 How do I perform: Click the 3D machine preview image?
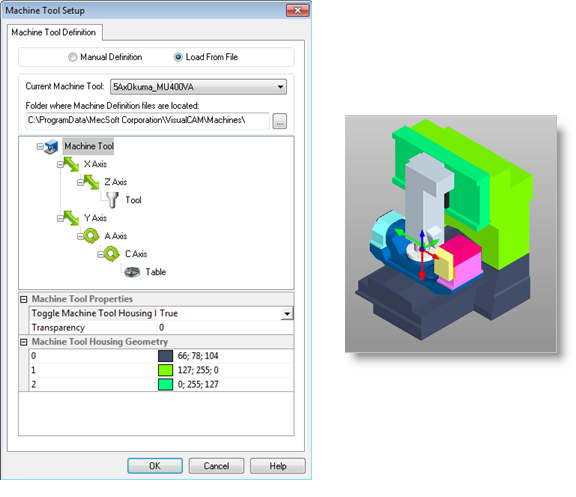[x=451, y=234]
